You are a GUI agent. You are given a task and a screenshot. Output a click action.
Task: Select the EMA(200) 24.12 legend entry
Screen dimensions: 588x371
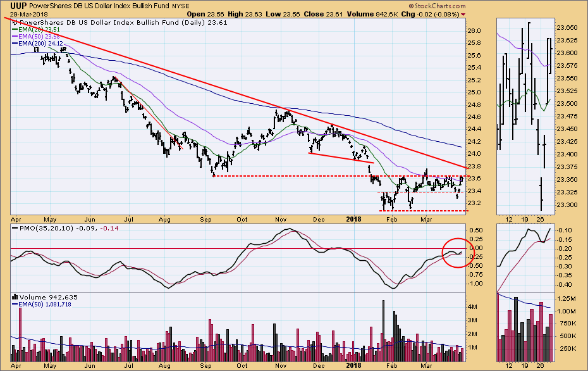click(38, 44)
